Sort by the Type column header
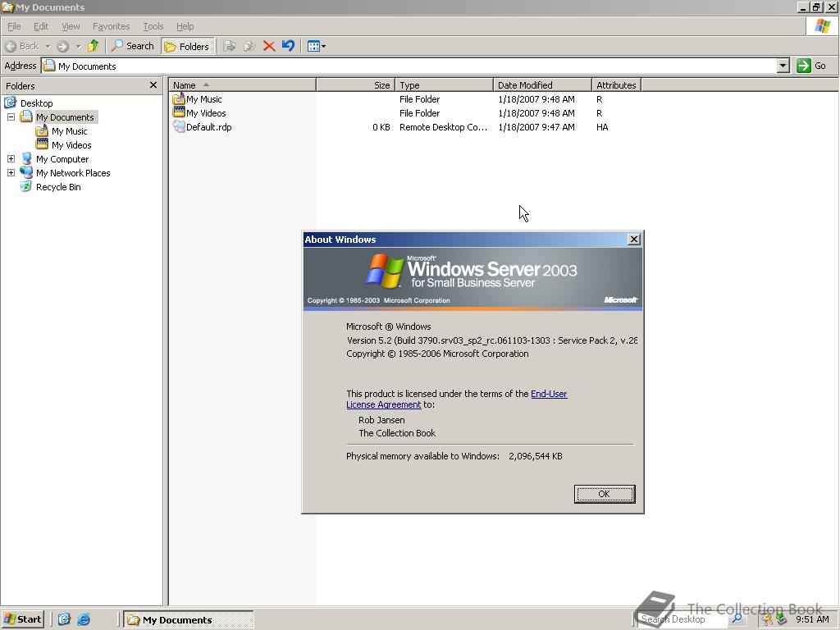 coord(444,85)
